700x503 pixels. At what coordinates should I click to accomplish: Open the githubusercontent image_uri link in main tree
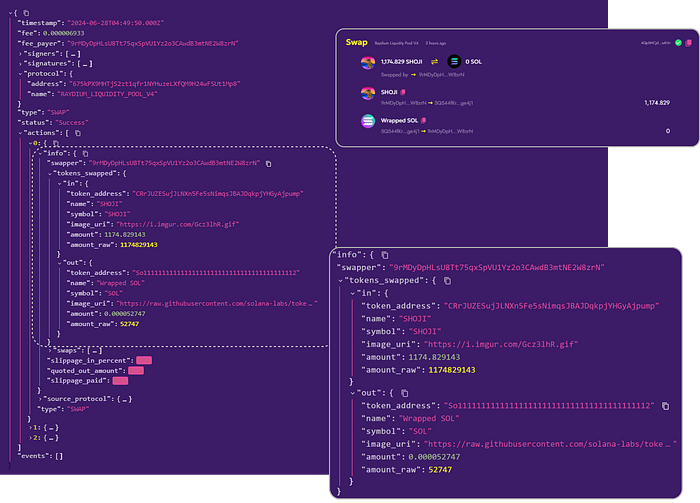click(x=217, y=304)
